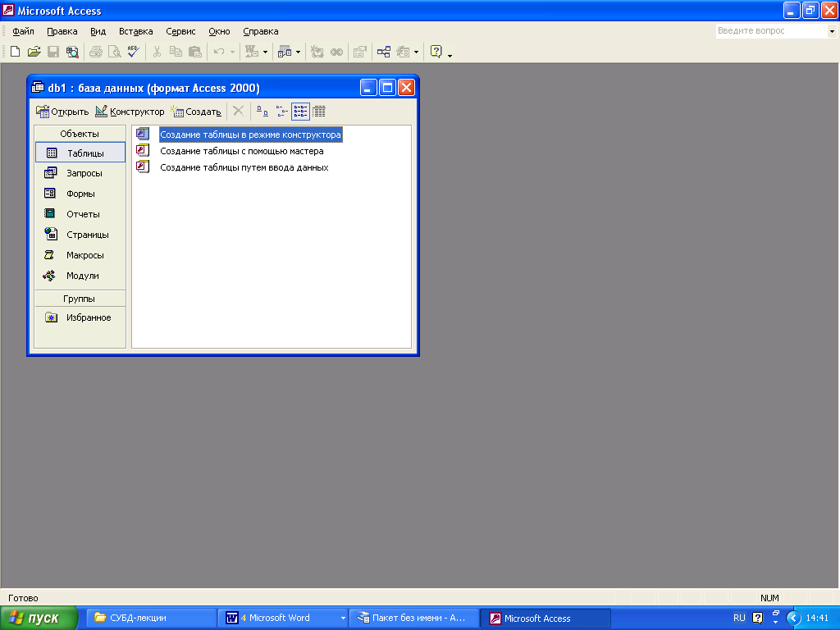Click the Code toolbar icon
Image resolution: width=840 pixels, height=630 pixels.
tap(317, 52)
